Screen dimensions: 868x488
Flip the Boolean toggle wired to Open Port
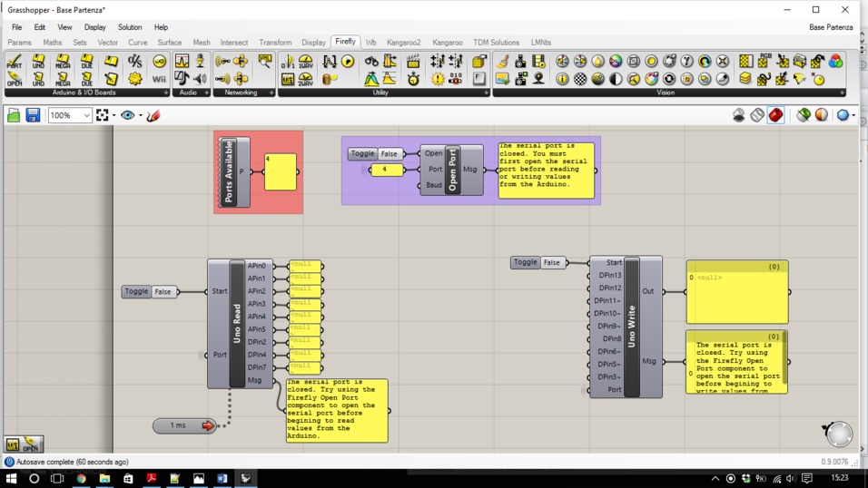[390, 154]
